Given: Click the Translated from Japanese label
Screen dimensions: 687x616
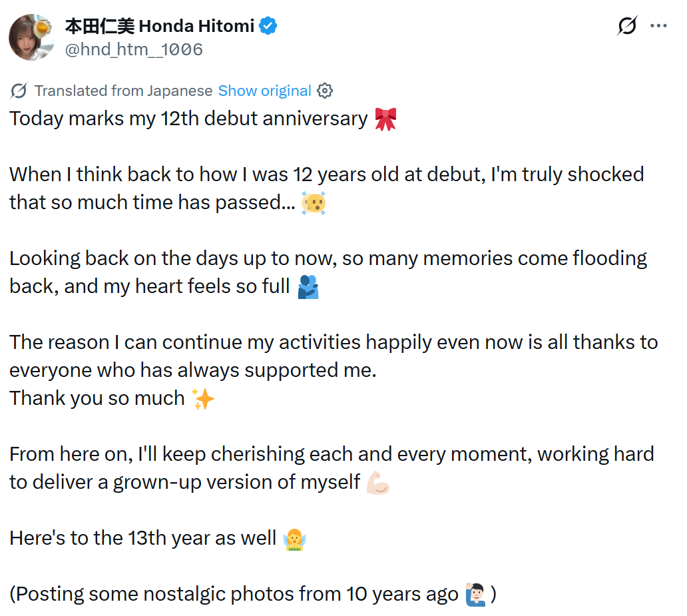Looking at the screenshot, I should 124,91.
